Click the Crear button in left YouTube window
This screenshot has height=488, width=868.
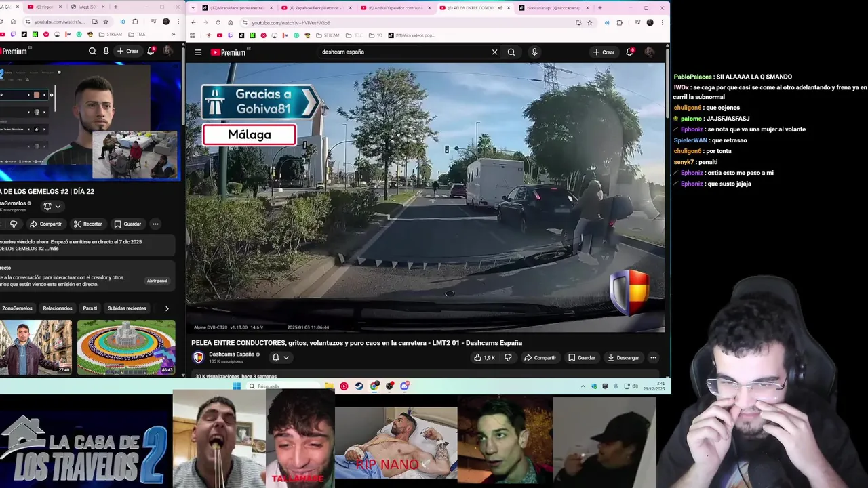tap(127, 51)
